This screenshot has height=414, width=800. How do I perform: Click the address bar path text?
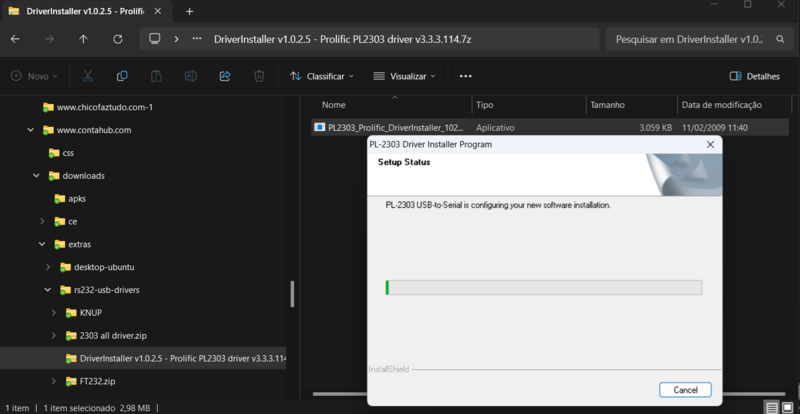pyautogui.click(x=342, y=39)
